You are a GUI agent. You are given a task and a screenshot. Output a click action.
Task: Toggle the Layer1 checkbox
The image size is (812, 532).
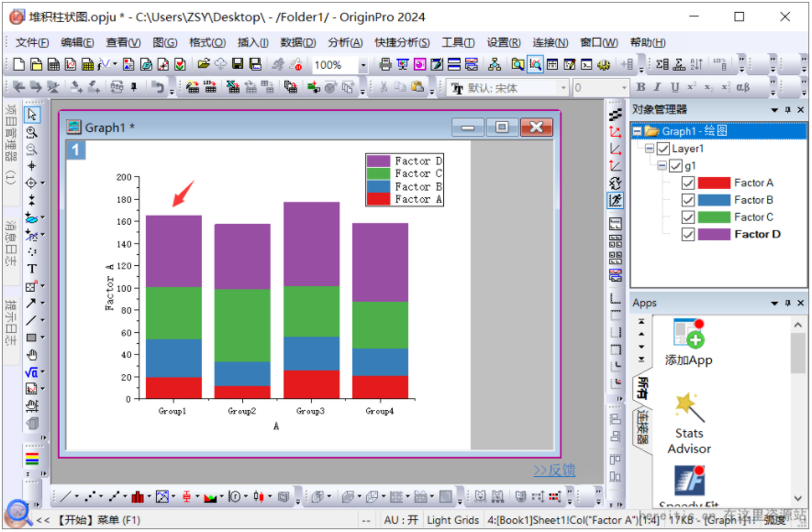click(662, 149)
